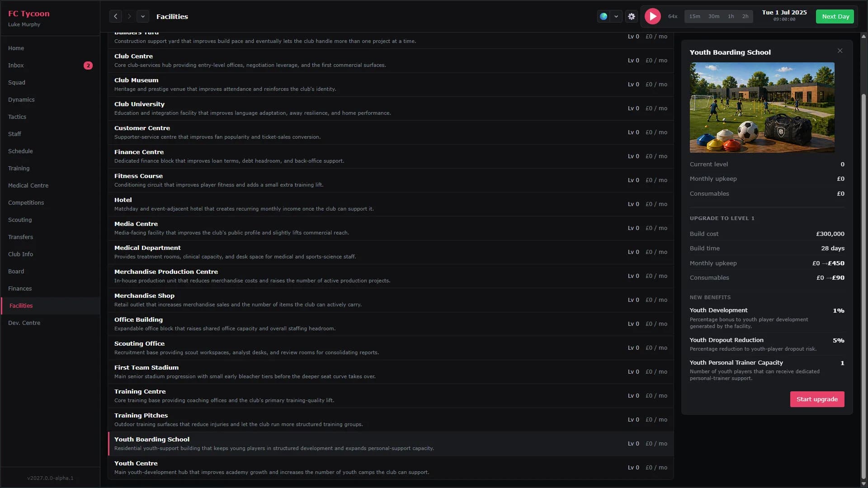Open the navigation history dropdown chevron
Viewport: 868px width, 488px height.
[x=143, y=16]
